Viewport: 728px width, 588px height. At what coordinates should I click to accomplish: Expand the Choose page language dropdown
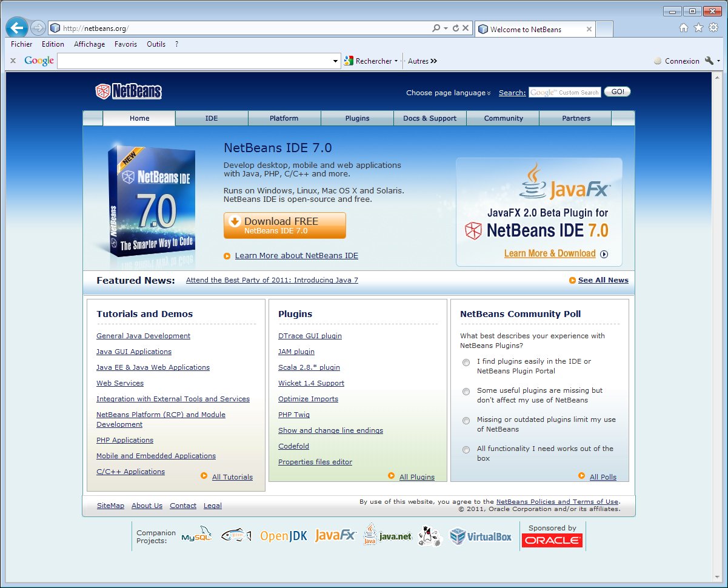pyautogui.click(x=449, y=93)
